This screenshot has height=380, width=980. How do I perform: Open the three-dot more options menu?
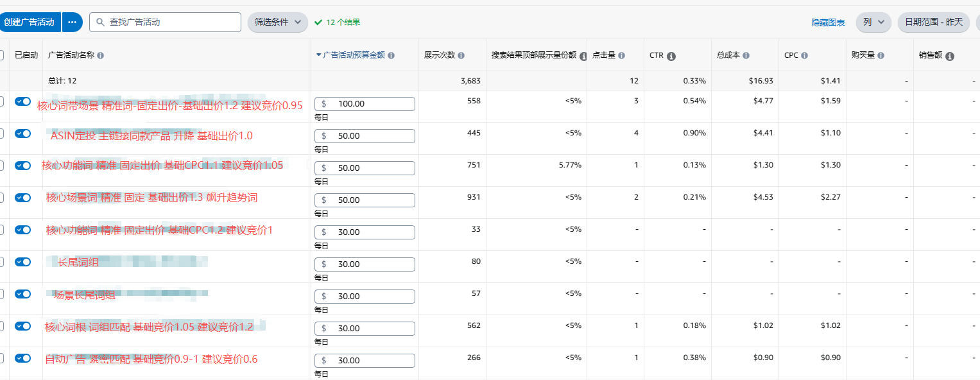(73, 22)
